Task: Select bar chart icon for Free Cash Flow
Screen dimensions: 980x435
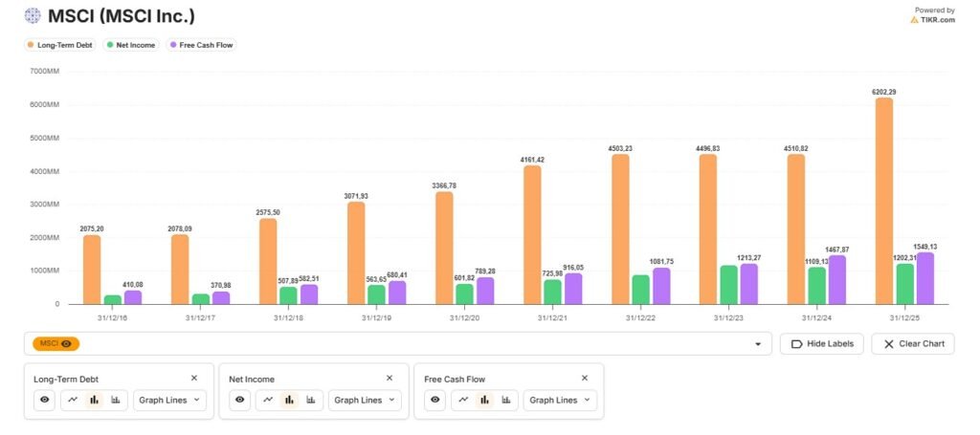Action: coord(485,400)
